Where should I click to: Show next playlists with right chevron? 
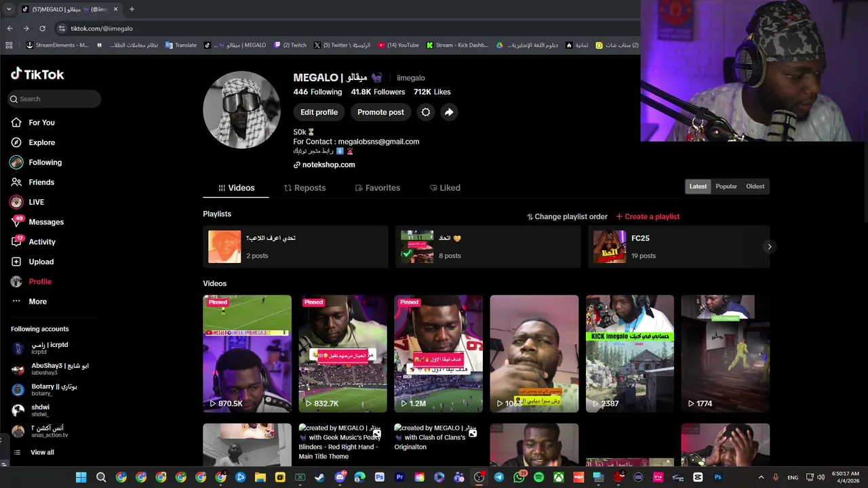pos(769,247)
